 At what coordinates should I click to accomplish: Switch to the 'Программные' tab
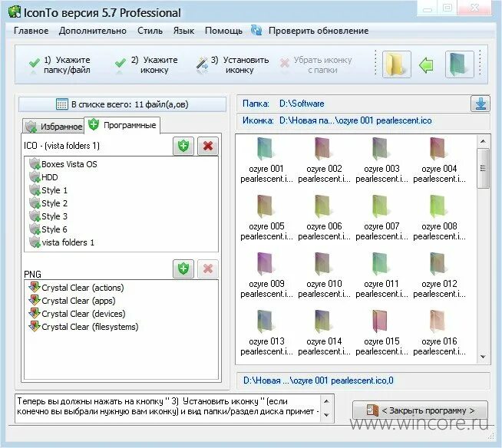tap(122, 125)
